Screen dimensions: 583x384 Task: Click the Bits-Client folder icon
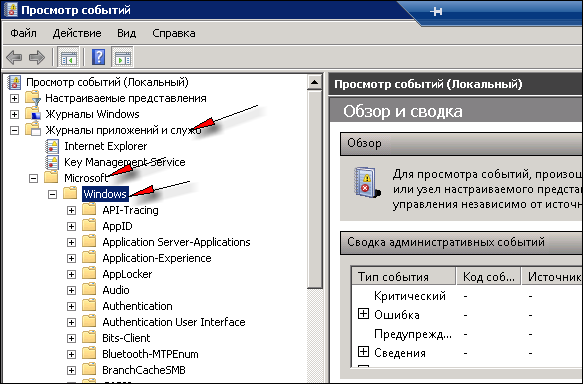coord(89,337)
